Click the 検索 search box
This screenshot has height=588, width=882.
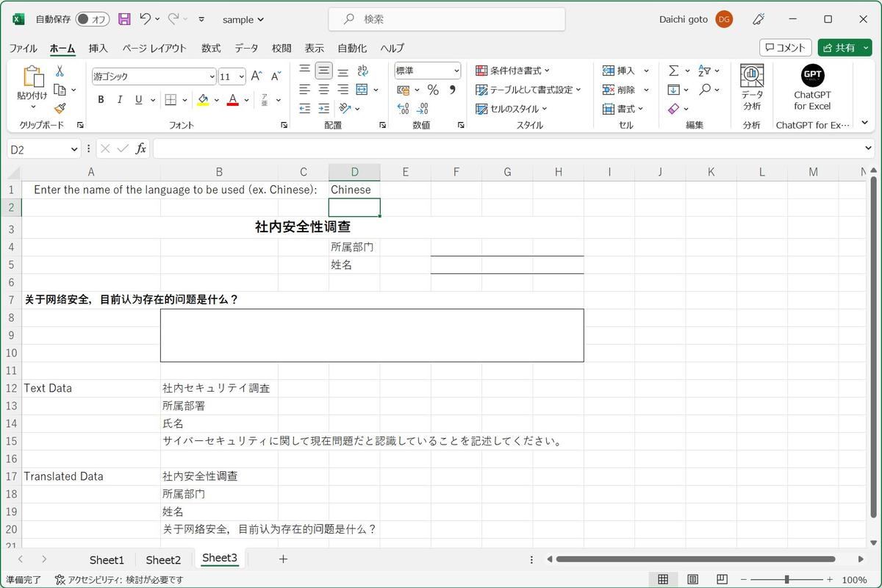[x=447, y=19]
